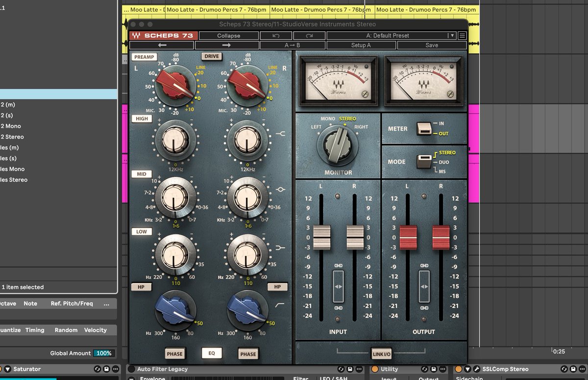
Task: Click Auto Filter Legacy hot-swap icon
Action: click(341, 369)
